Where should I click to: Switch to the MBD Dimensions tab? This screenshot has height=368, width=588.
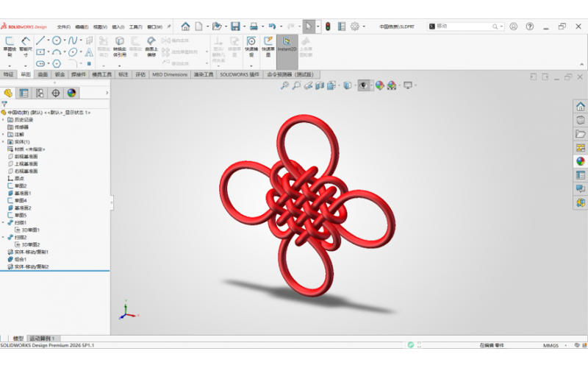click(170, 74)
